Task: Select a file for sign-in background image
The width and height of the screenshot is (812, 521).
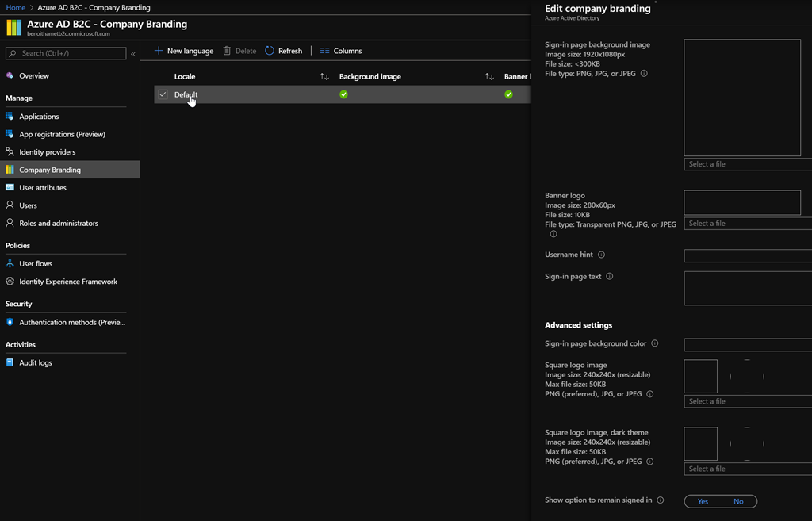Action: coord(748,163)
